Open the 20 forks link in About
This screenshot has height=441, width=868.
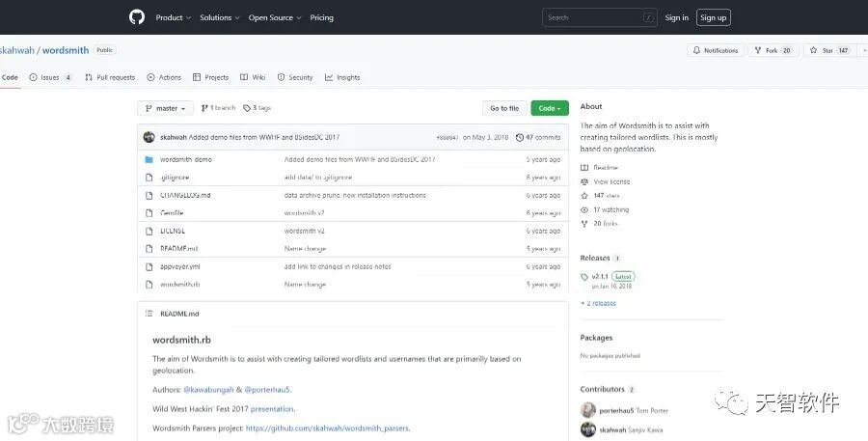599,224
